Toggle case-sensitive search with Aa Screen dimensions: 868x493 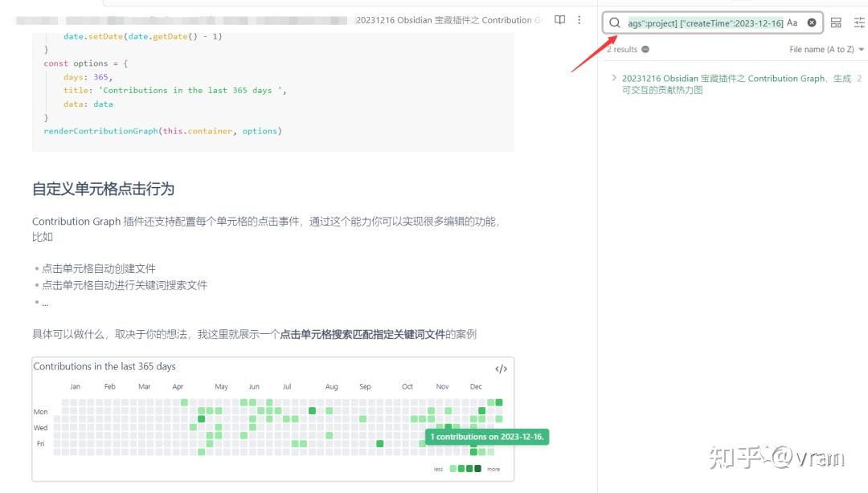[792, 22]
